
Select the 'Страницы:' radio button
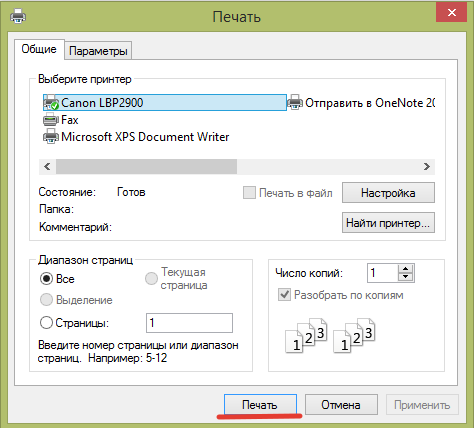click(46, 323)
